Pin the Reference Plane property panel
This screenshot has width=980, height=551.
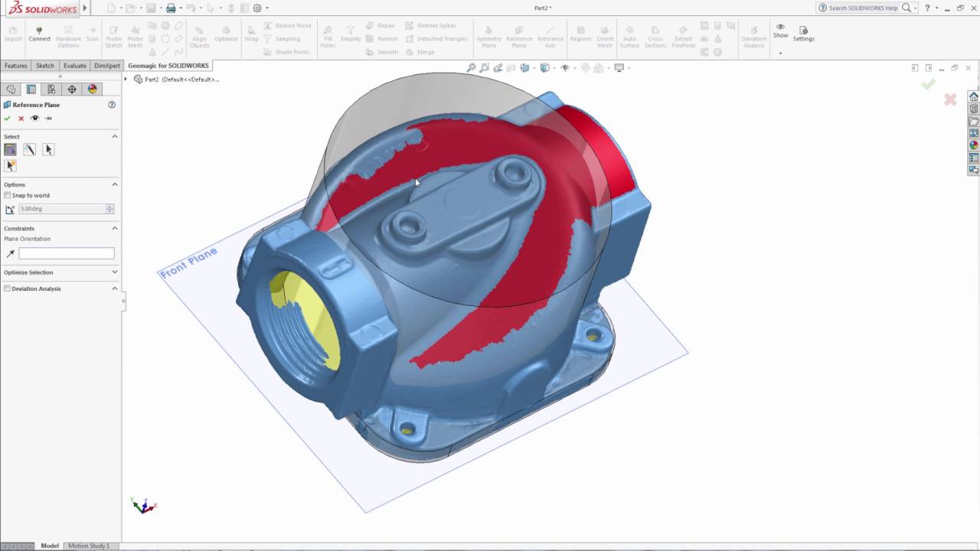click(x=48, y=119)
